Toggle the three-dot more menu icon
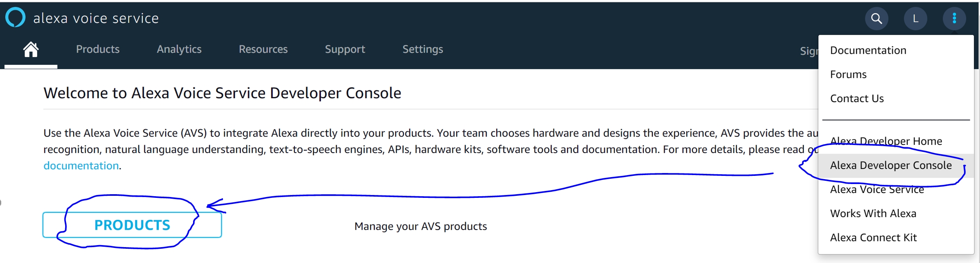Viewport: 980px width, 263px height. click(954, 18)
